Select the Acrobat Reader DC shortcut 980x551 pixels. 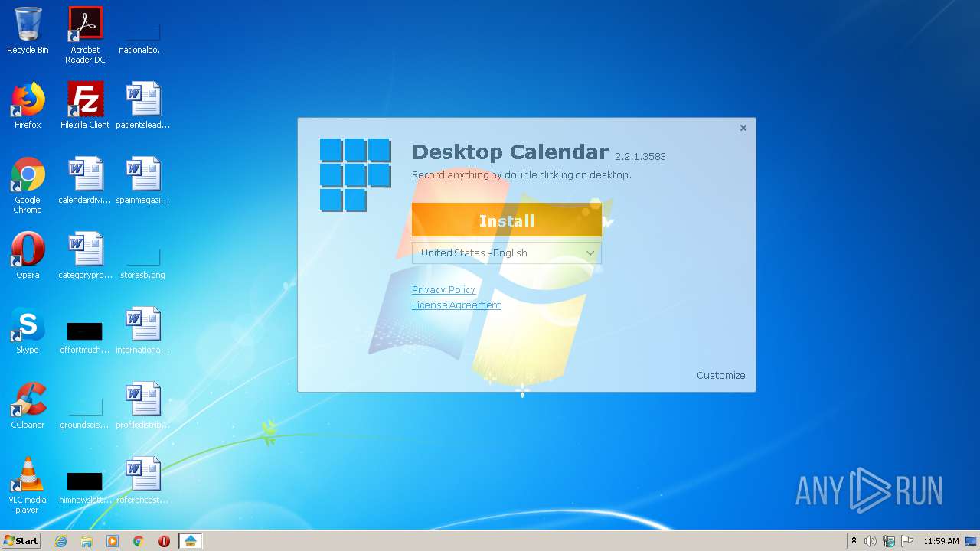[x=85, y=35]
